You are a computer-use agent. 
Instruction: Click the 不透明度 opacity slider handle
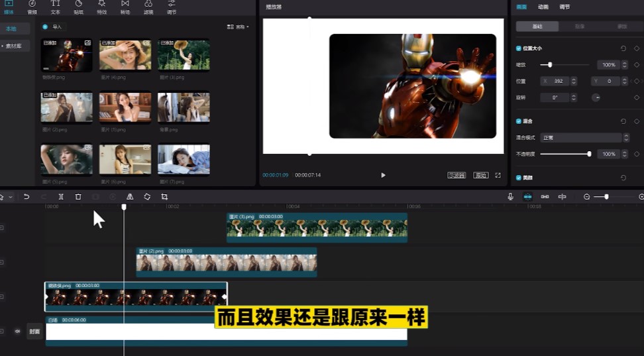[x=590, y=154]
